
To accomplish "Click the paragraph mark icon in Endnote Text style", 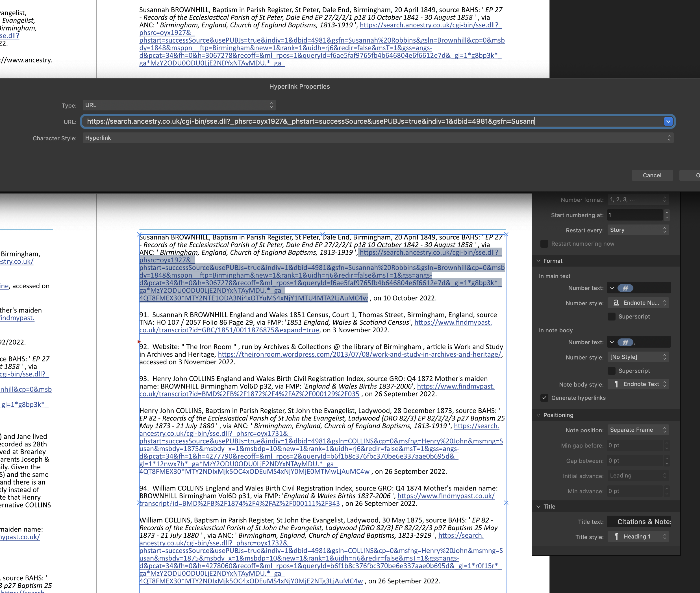I will point(617,384).
